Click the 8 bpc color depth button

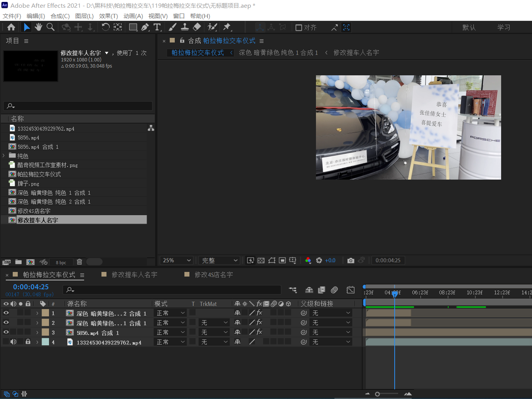coord(61,262)
